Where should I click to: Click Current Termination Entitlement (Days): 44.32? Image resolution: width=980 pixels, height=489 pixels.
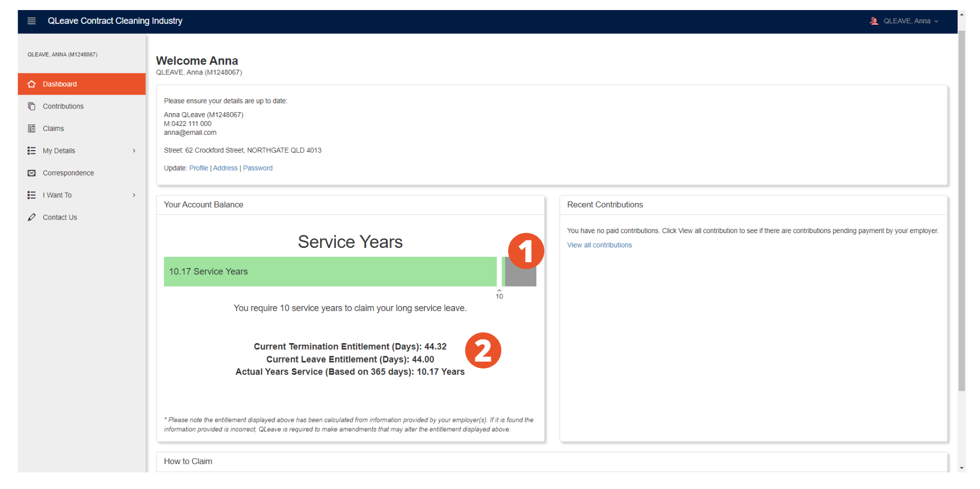tap(350, 347)
